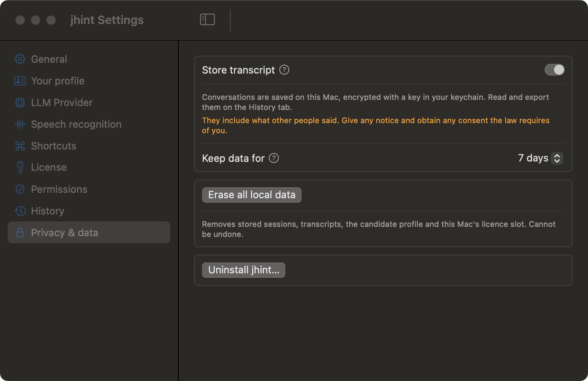Click the minimize window button
The width and height of the screenshot is (588, 381).
pos(36,20)
